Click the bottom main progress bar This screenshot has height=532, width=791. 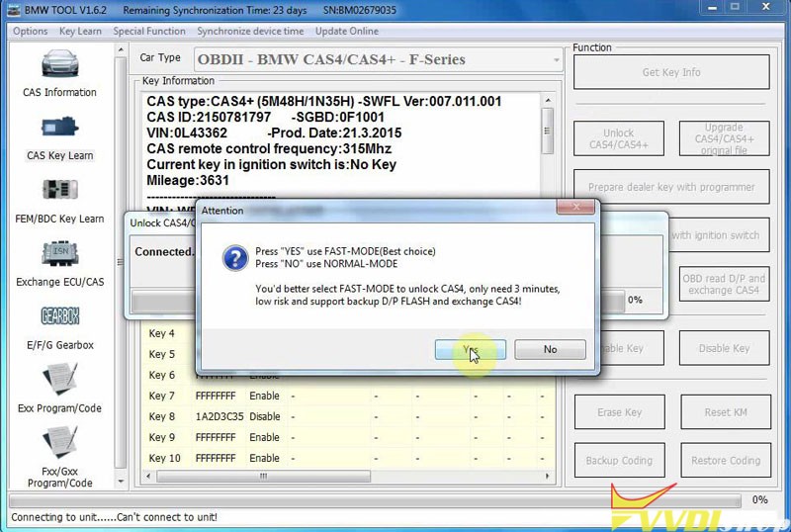coord(375,500)
